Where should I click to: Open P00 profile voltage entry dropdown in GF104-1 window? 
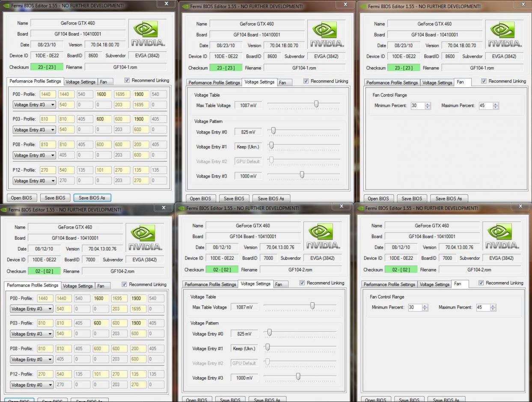[x=34, y=104]
